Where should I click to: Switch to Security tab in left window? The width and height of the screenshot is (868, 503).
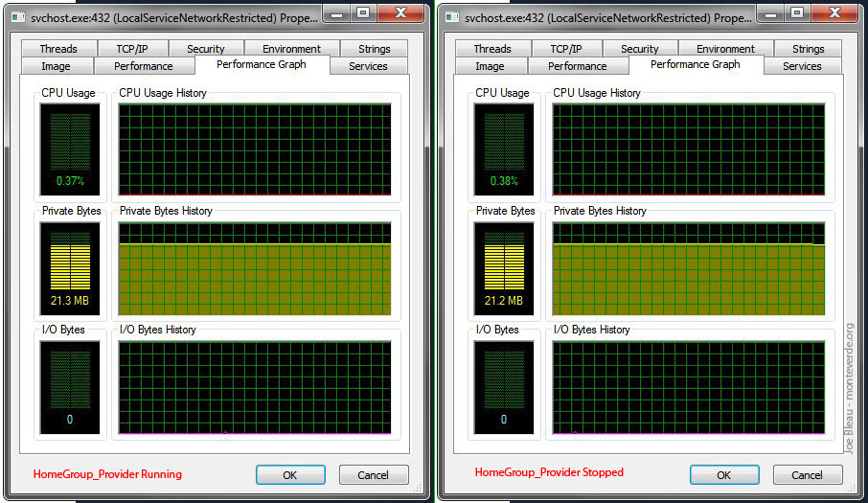pyautogui.click(x=206, y=48)
